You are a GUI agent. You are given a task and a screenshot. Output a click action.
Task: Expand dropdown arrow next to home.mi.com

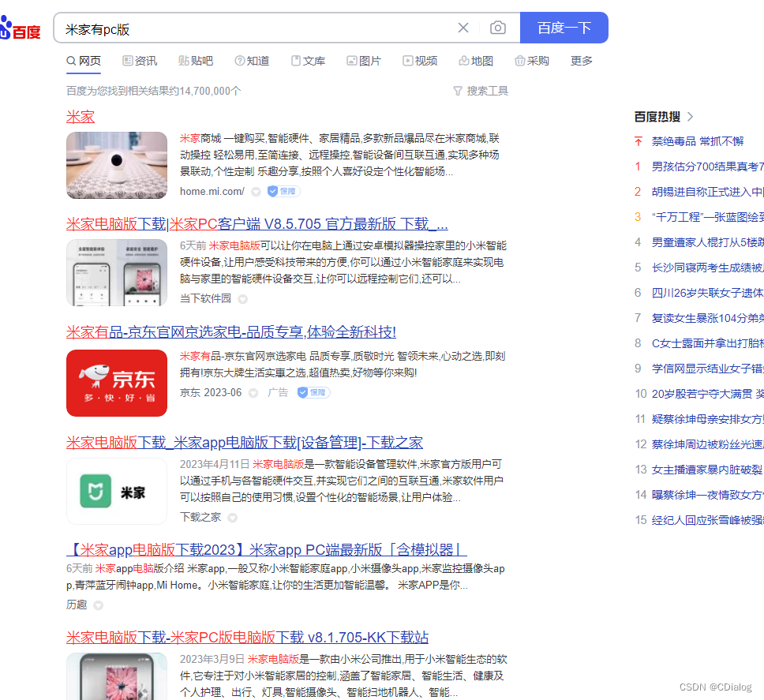pyautogui.click(x=256, y=192)
